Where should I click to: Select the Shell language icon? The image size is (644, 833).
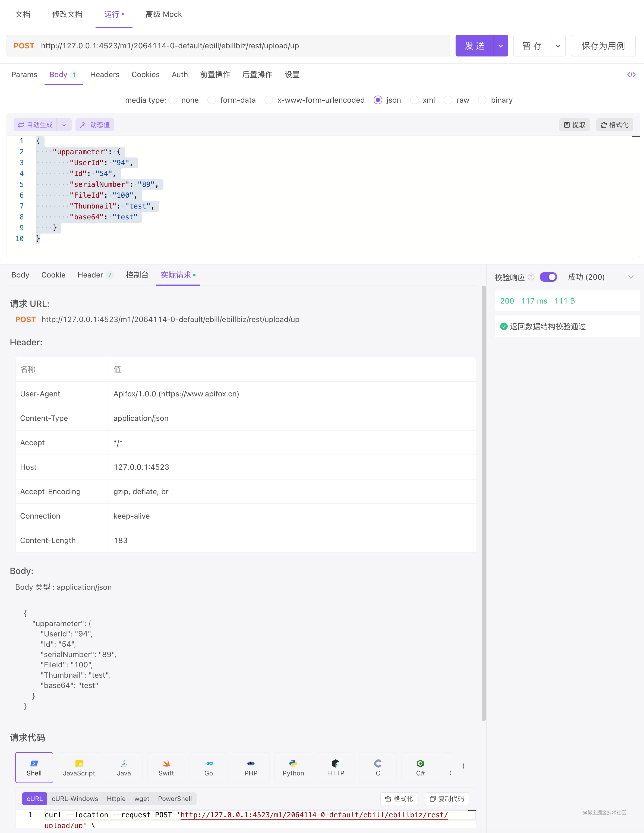pyautogui.click(x=34, y=767)
